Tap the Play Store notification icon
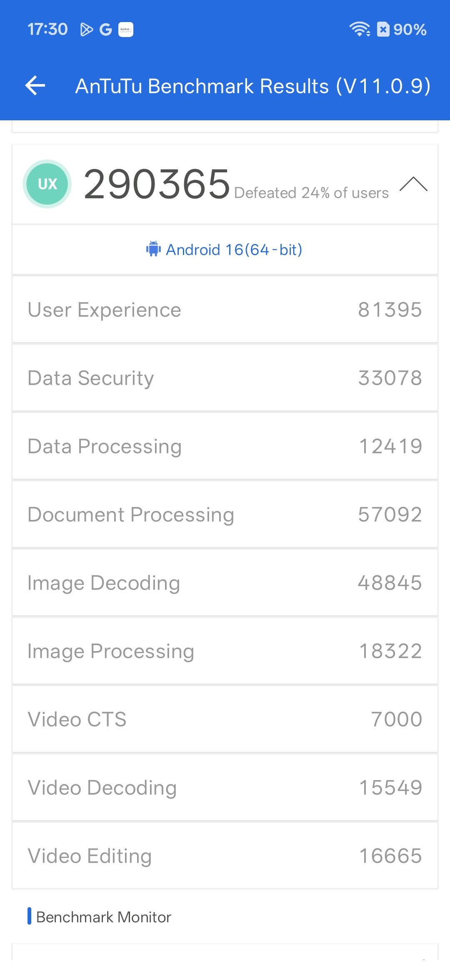Viewport: 450px width, 980px height. pyautogui.click(x=86, y=30)
